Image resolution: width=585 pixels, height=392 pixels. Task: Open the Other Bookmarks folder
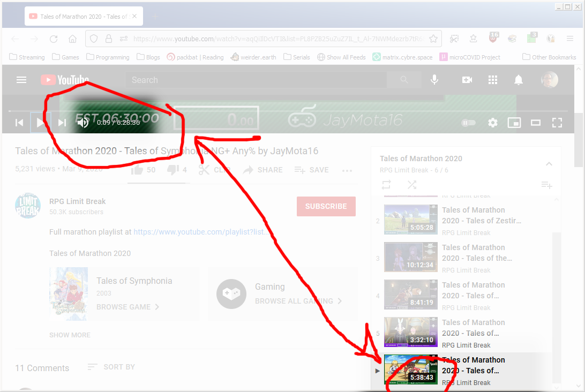coord(549,57)
